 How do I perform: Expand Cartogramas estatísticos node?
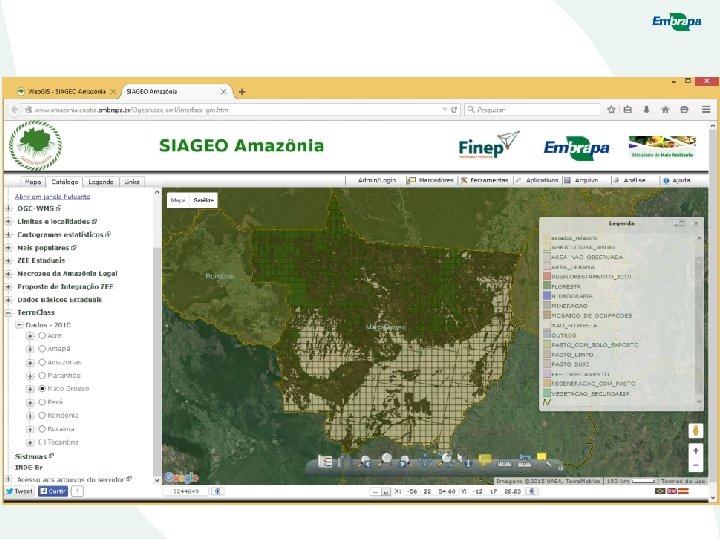[8, 234]
